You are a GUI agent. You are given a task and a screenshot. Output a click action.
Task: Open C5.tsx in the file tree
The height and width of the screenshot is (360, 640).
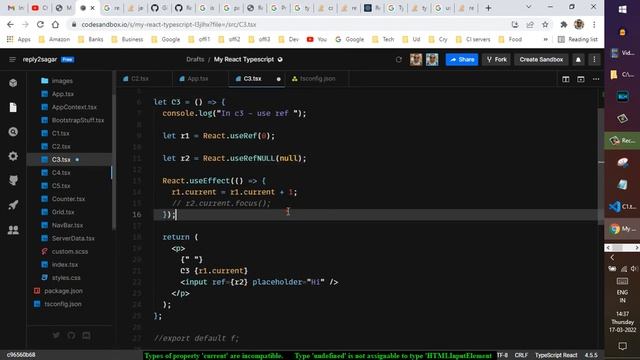(x=61, y=186)
